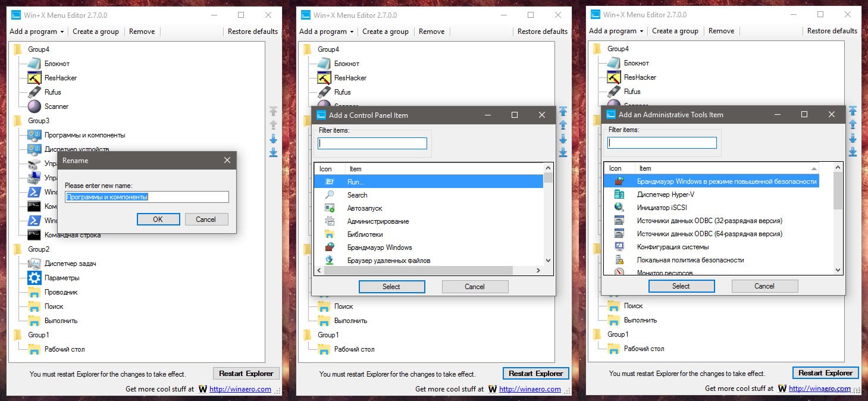
Task: Click the Item column header in the Administrative Tools list
Action: (x=727, y=168)
